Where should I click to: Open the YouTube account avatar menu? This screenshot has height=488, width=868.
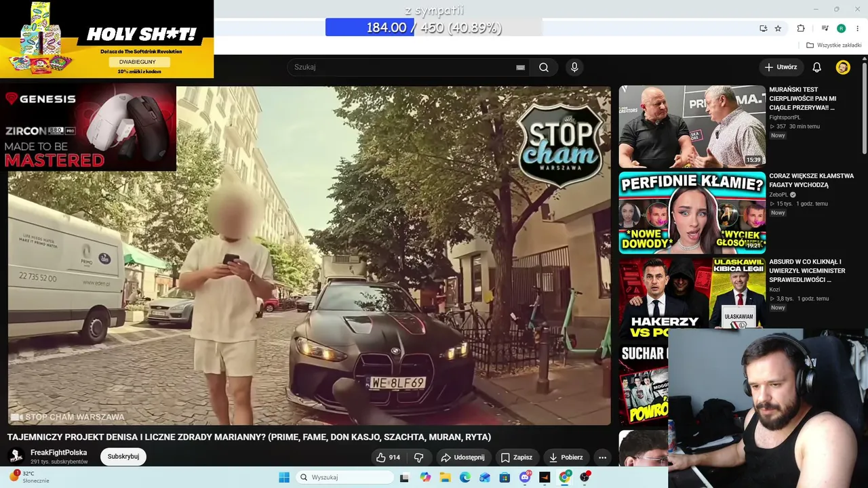click(x=843, y=67)
